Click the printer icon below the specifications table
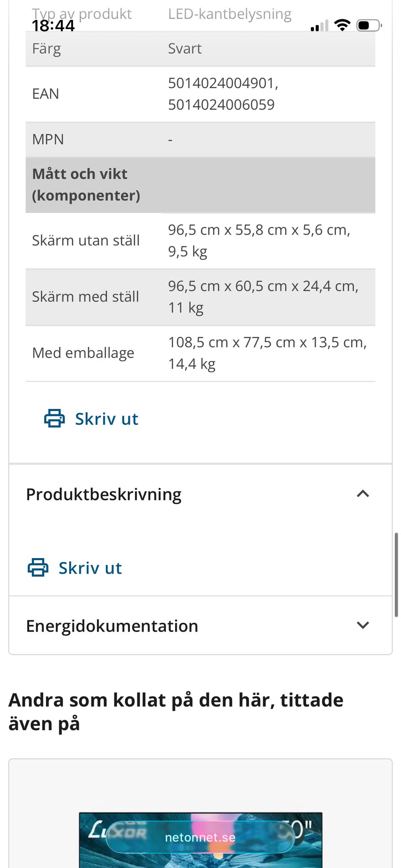The height and width of the screenshot is (868, 401). tap(54, 419)
